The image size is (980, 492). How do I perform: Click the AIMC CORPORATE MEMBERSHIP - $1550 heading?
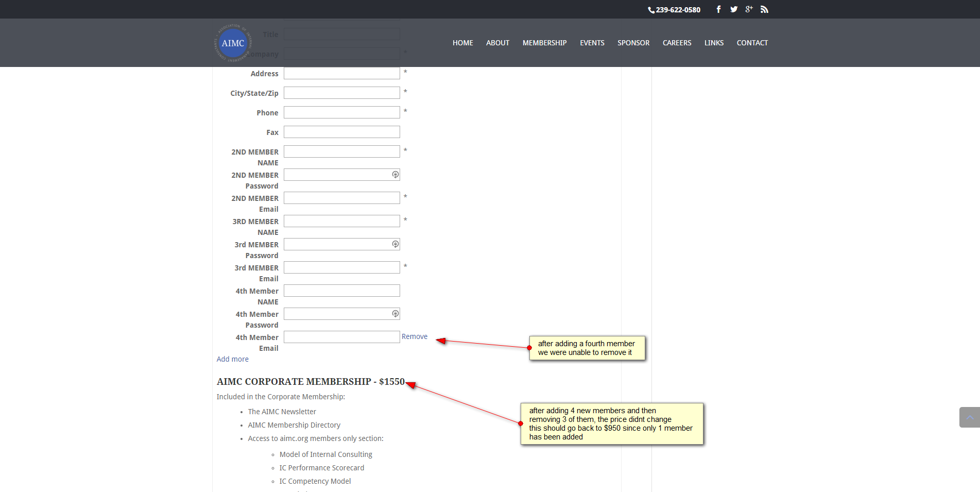[311, 382]
